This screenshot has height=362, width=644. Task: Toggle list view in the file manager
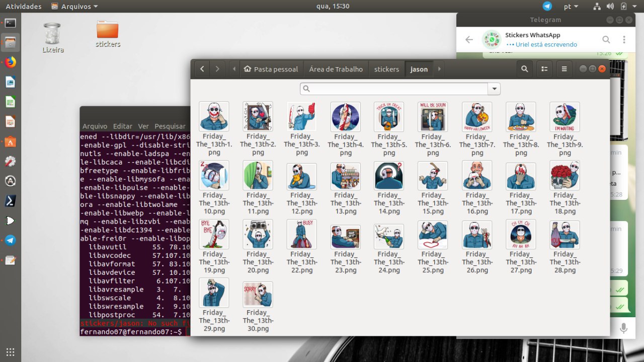pyautogui.click(x=544, y=69)
